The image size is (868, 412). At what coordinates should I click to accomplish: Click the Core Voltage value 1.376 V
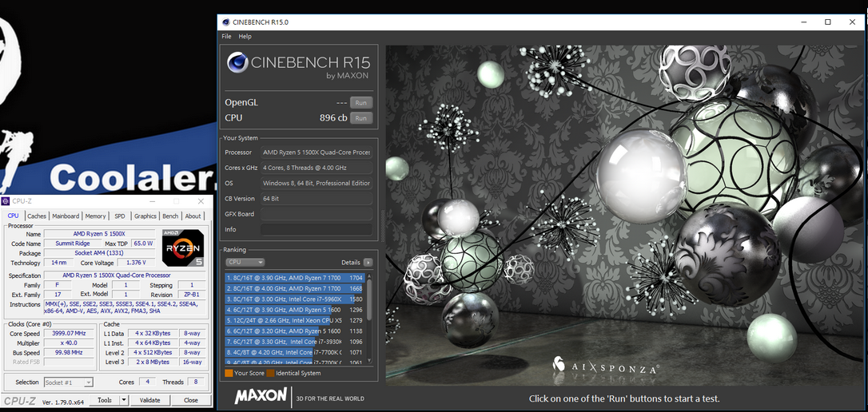pos(136,263)
